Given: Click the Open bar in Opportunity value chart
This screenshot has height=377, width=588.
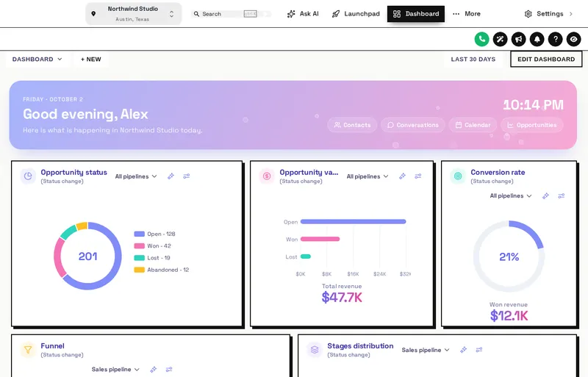Looking at the screenshot, I should (354, 221).
